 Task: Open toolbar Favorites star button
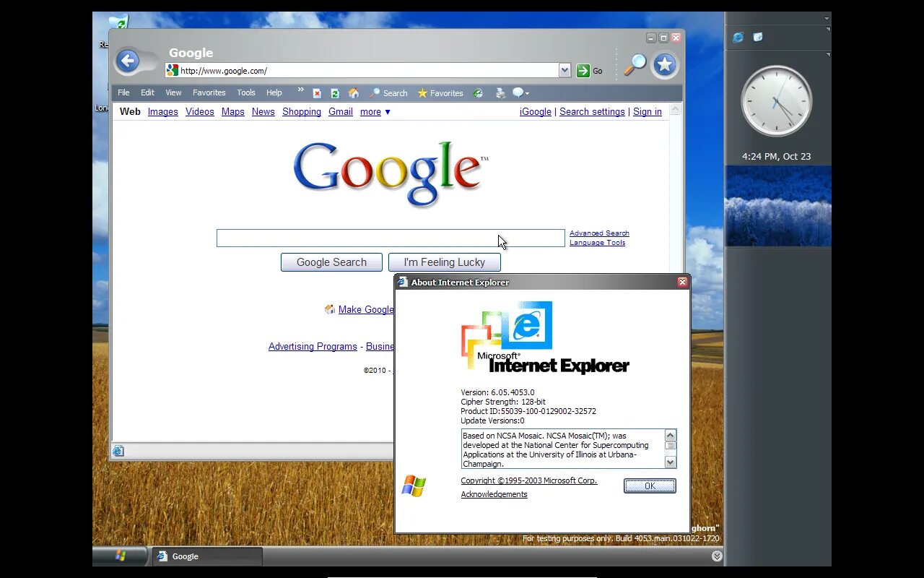point(440,93)
